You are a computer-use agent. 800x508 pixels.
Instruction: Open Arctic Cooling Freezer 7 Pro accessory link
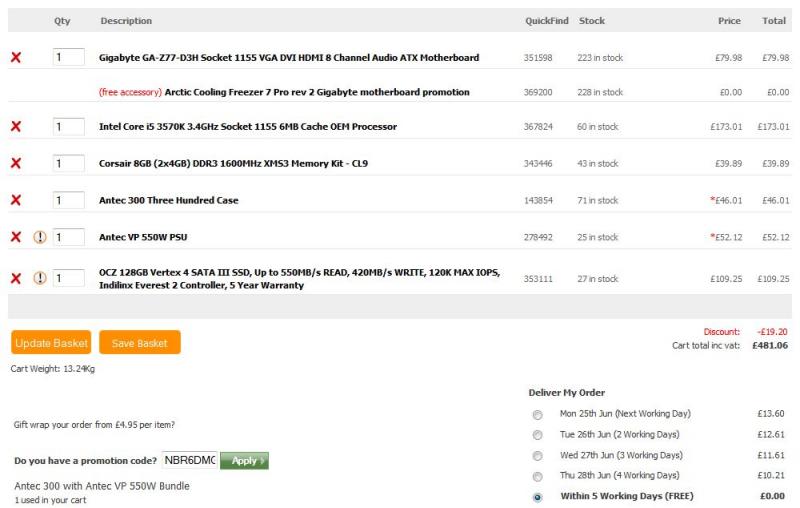point(317,92)
